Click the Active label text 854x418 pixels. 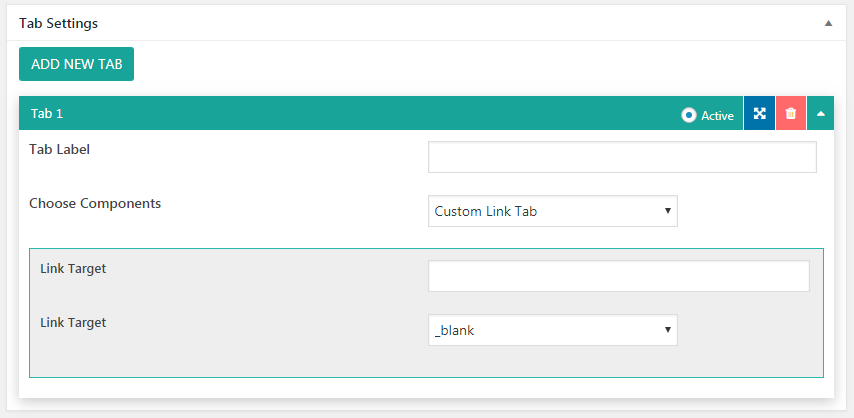coord(717,115)
